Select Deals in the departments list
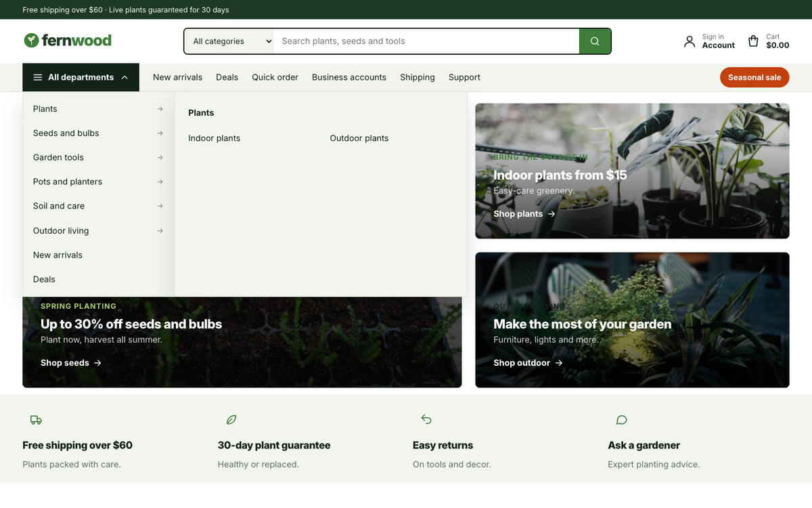This screenshot has height=508, width=812. pos(99,280)
